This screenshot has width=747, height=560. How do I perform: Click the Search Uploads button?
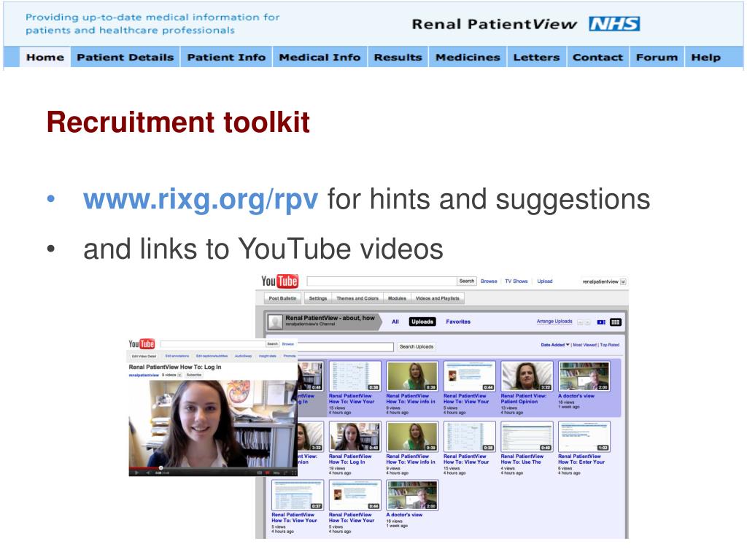tap(417, 346)
